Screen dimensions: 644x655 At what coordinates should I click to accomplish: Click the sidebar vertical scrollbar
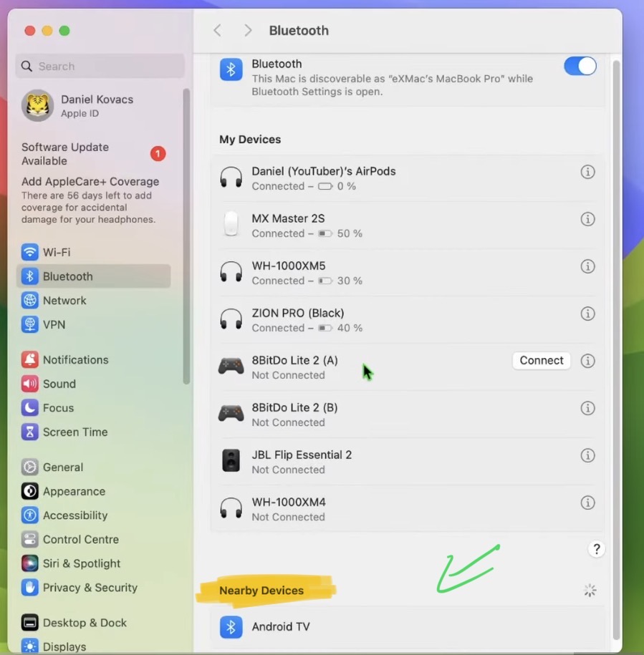point(186,236)
